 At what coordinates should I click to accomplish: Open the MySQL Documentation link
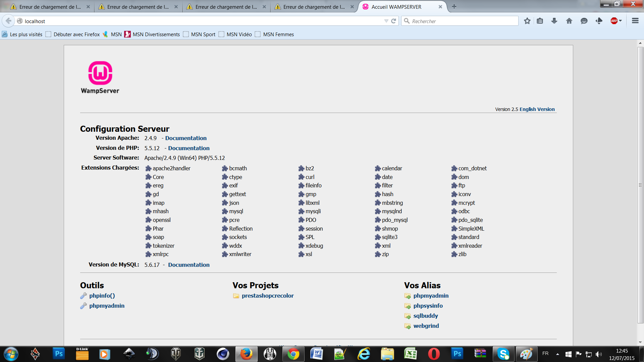click(189, 265)
